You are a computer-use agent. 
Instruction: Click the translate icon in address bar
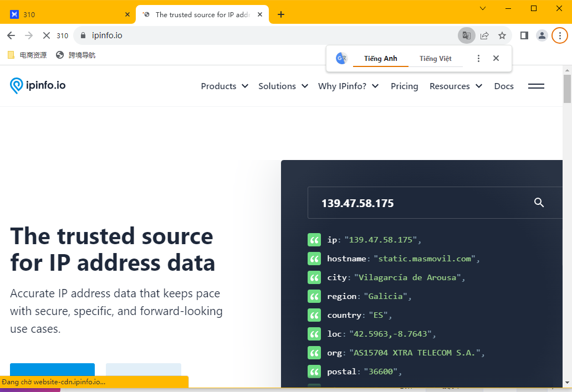point(467,35)
